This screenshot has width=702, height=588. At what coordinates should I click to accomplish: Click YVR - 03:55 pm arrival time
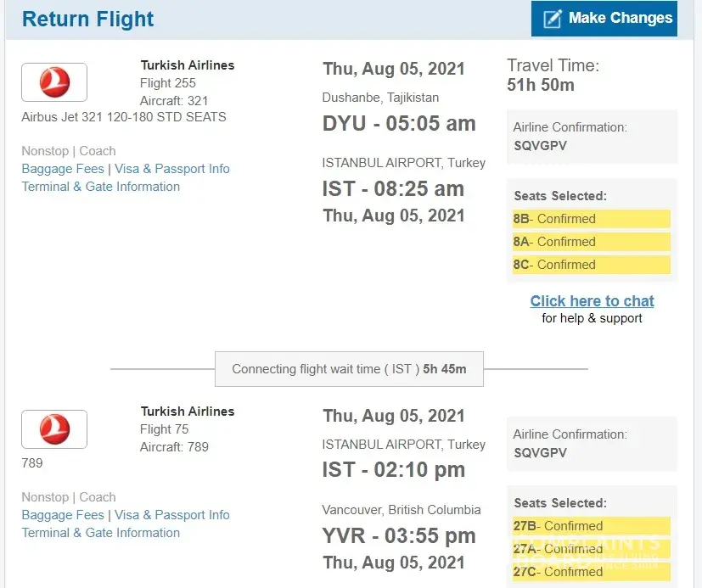point(399,536)
